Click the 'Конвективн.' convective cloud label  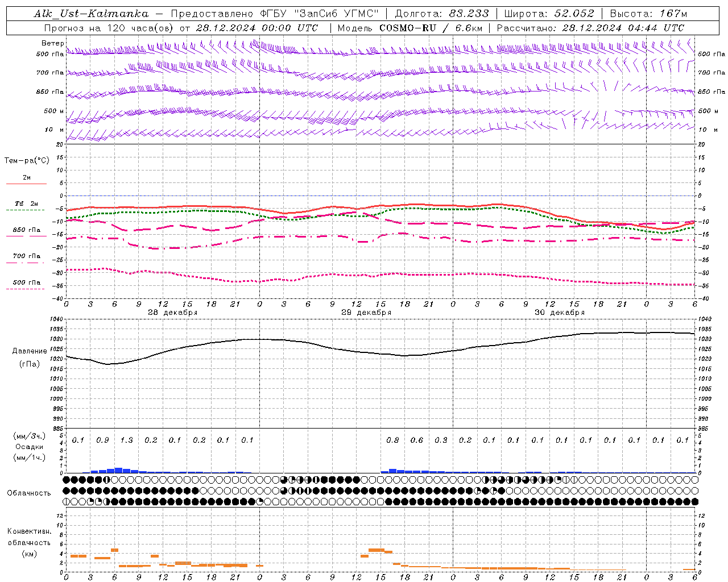pyautogui.click(x=29, y=531)
